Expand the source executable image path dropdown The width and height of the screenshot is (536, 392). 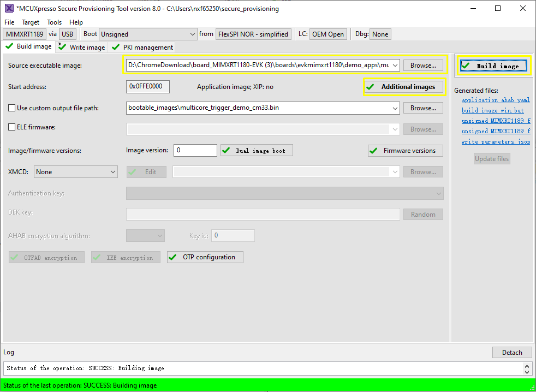pyautogui.click(x=395, y=66)
